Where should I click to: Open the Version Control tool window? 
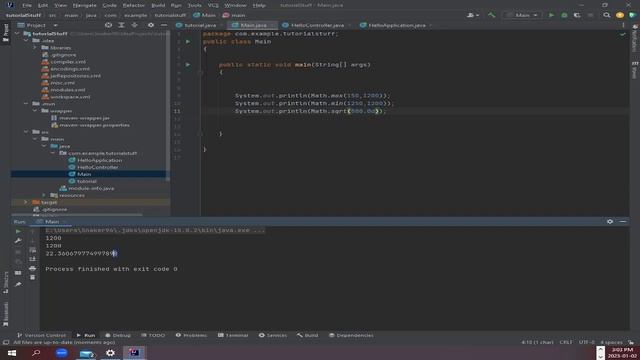tap(41, 335)
